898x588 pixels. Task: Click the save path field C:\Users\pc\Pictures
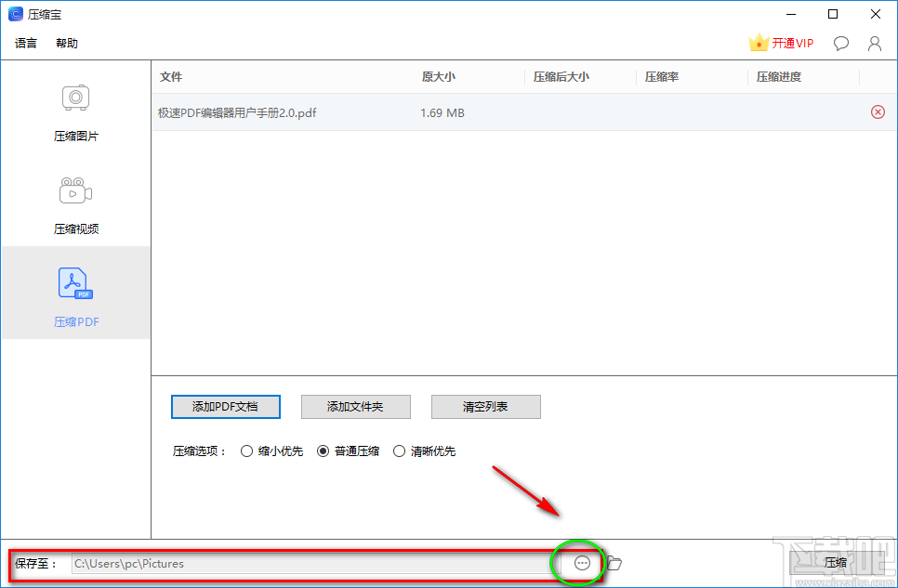[x=315, y=563]
